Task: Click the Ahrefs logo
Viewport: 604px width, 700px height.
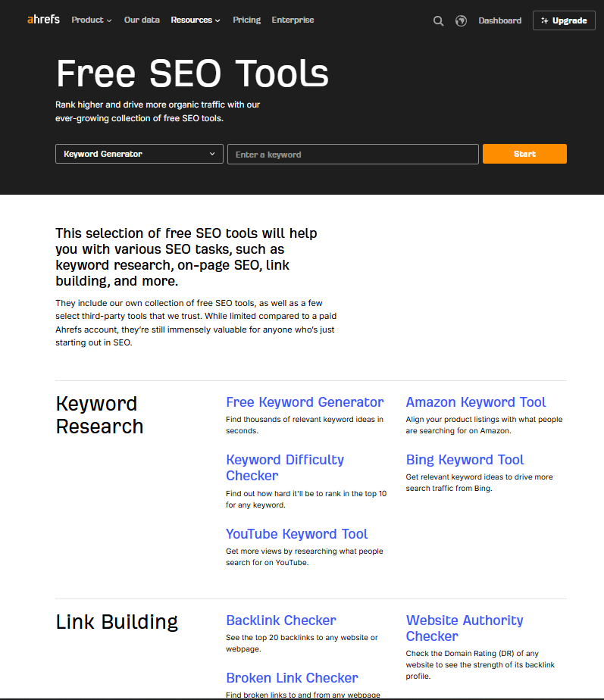Action: tap(43, 20)
